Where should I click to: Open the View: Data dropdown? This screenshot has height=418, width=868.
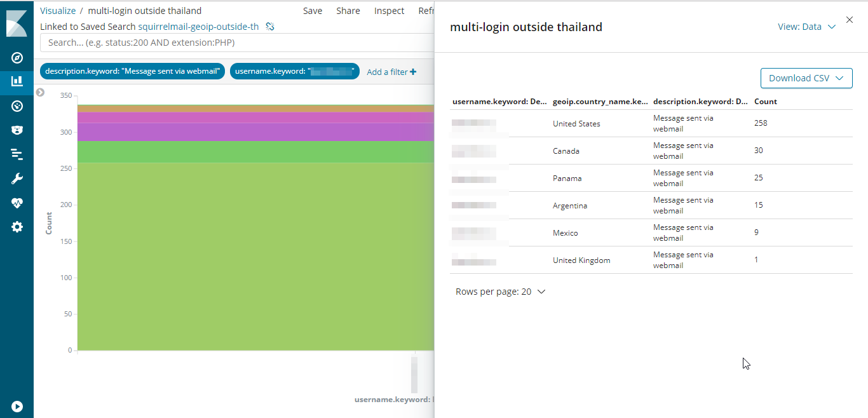[x=806, y=27]
